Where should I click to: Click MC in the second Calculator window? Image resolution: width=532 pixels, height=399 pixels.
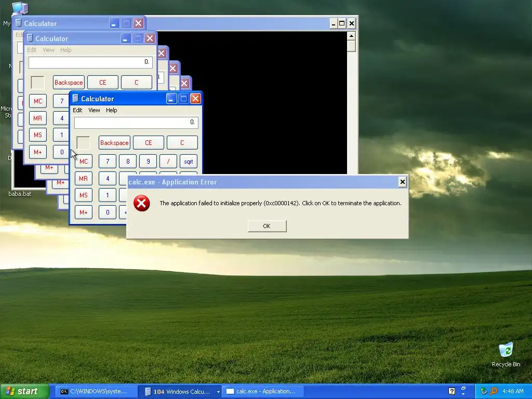point(37,101)
